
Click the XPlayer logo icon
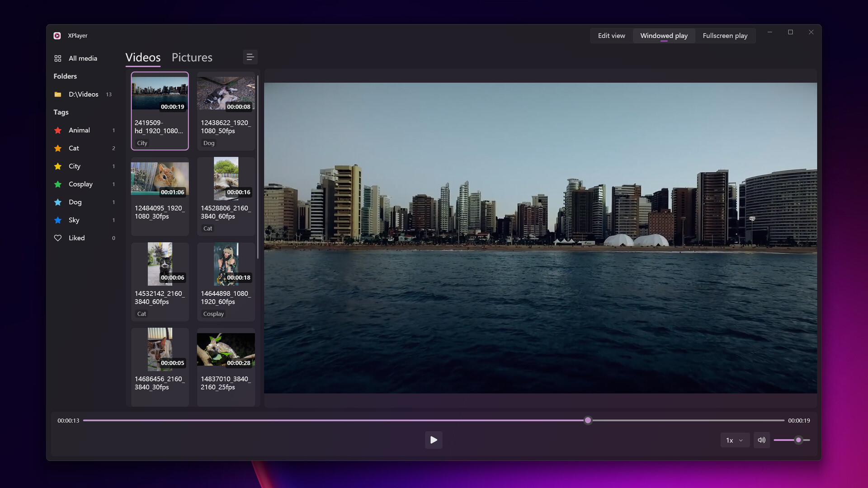pyautogui.click(x=57, y=35)
